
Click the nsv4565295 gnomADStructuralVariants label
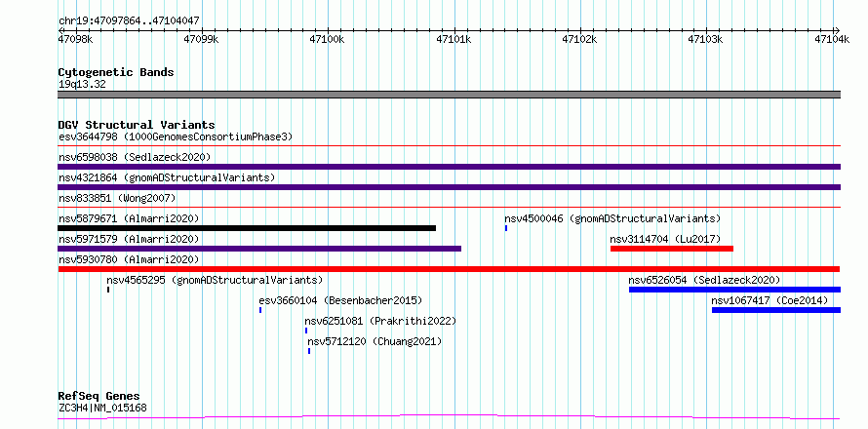(215, 280)
